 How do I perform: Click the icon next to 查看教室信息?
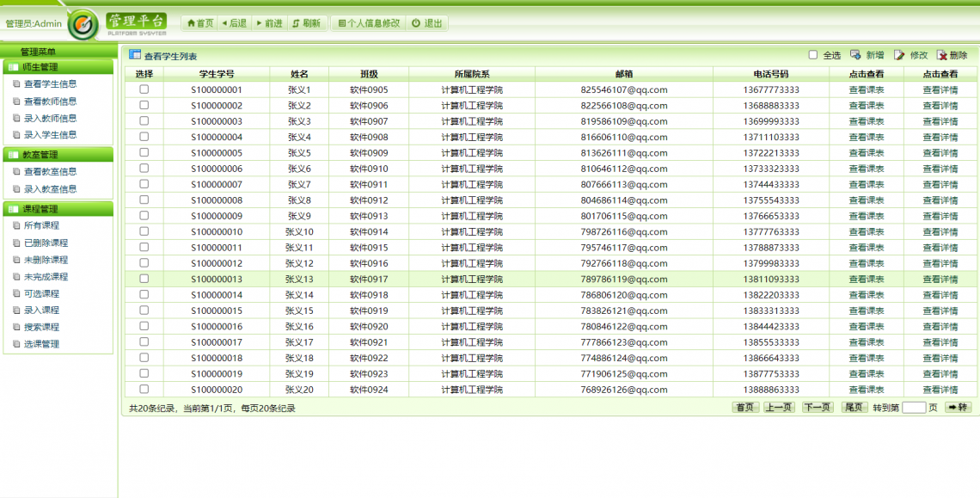click(x=16, y=171)
